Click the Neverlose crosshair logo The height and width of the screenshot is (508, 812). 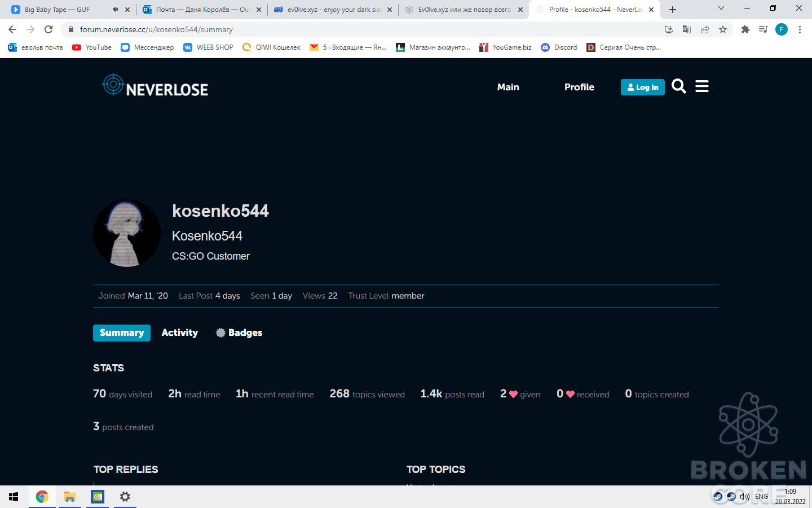click(x=155, y=86)
